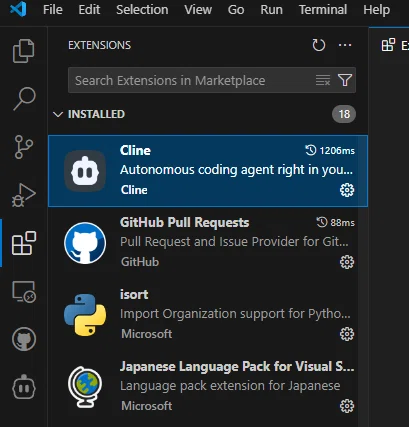
Task: Select the GitHub Pull Requests extension title
Action: click(x=184, y=222)
